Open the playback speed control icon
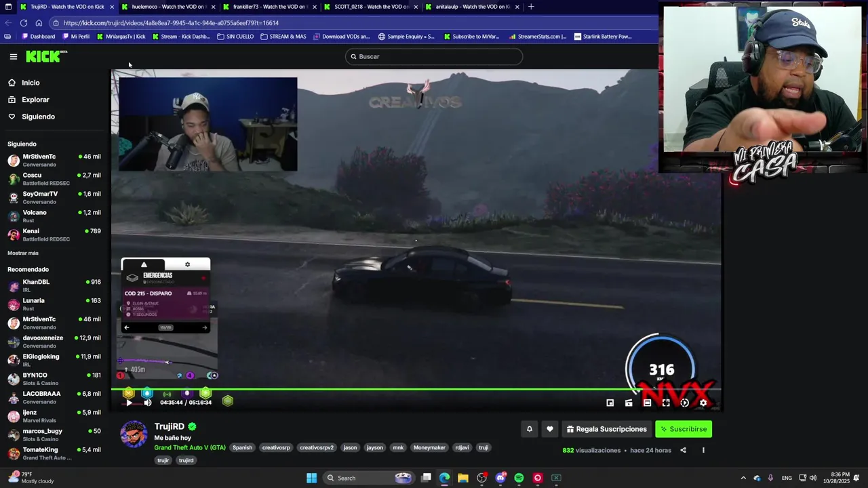868x488 pixels. [684, 403]
